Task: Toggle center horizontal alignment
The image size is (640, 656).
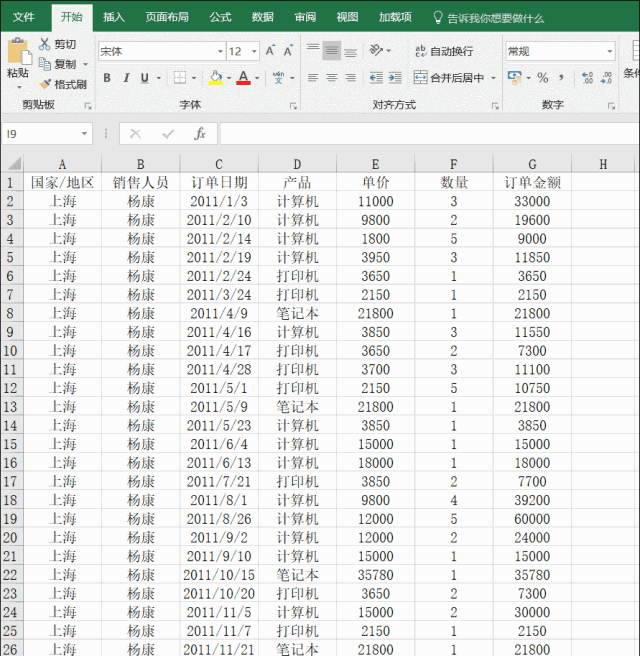Action: [x=332, y=77]
